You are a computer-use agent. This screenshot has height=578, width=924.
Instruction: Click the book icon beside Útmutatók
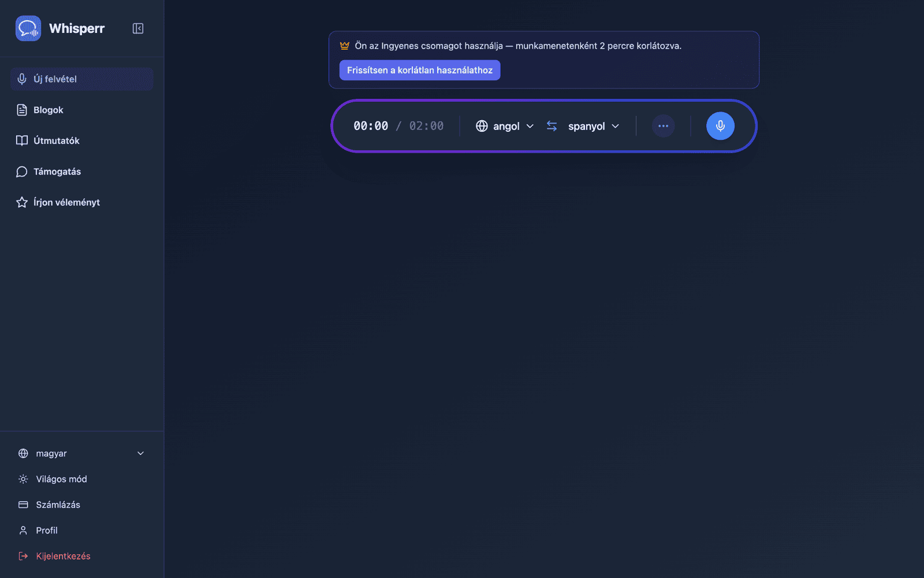(22, 140)
